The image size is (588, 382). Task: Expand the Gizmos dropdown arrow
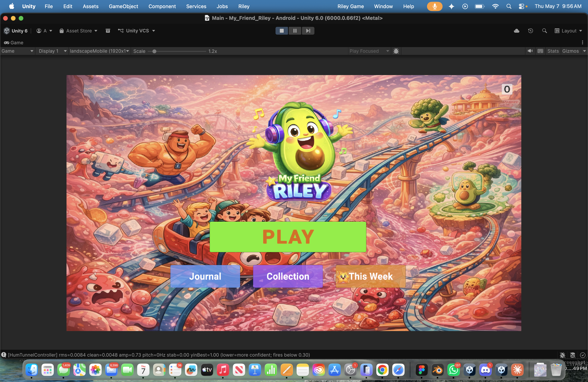pyautogui.click(x=584, y=51)
